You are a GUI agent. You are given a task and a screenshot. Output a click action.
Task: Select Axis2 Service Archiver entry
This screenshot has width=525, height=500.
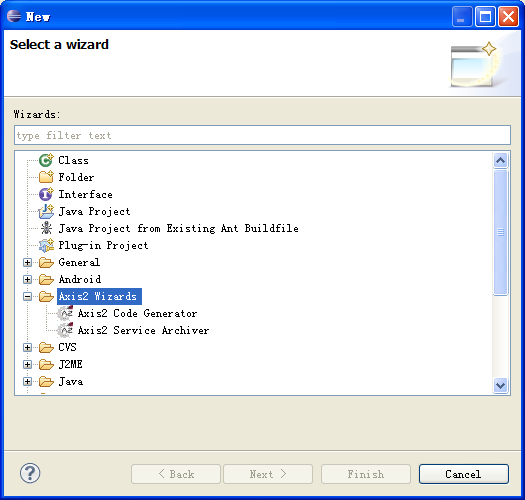pos(143,331)
